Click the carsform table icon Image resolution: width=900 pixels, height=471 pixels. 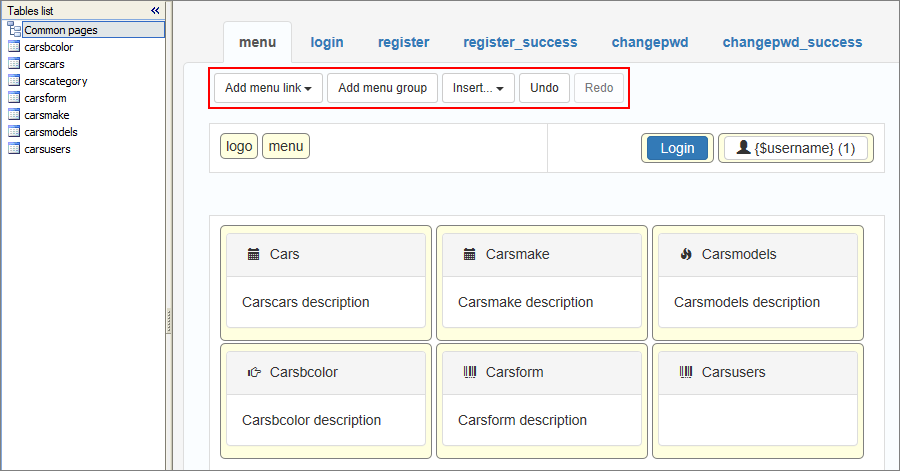pos(14,98)
